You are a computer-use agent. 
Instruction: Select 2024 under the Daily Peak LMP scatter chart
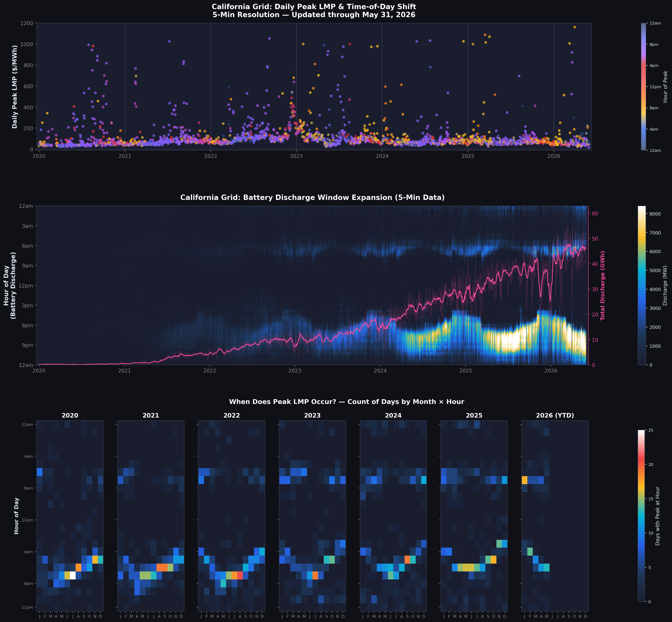[x=382, y=156]
